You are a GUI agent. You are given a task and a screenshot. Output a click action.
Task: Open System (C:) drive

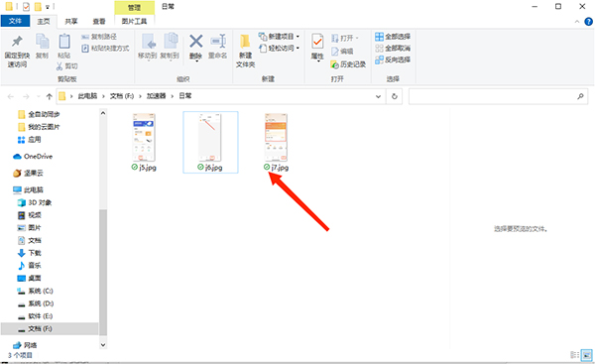[x=36, y=291]
